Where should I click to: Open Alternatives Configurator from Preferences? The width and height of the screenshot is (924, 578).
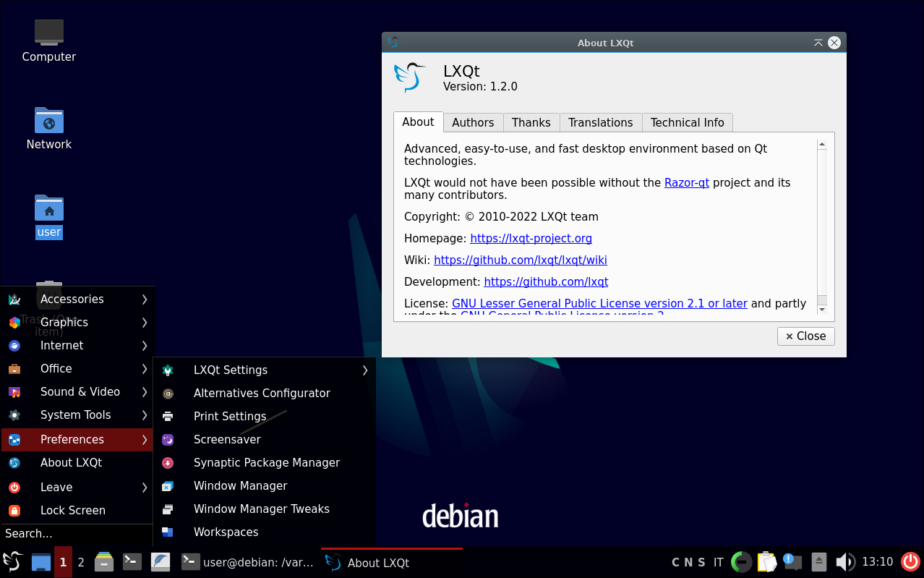(265, 394)
